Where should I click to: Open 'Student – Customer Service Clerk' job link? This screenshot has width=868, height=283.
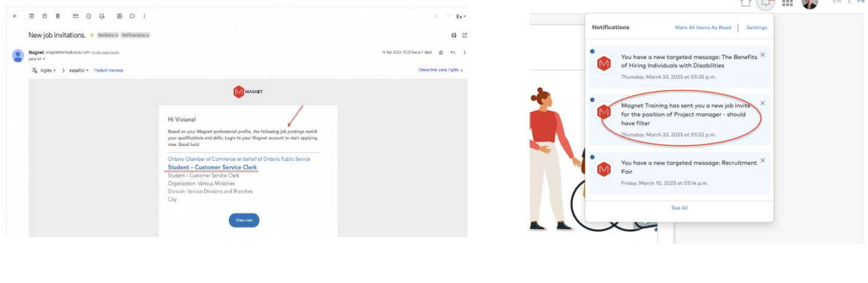point(212,168)
